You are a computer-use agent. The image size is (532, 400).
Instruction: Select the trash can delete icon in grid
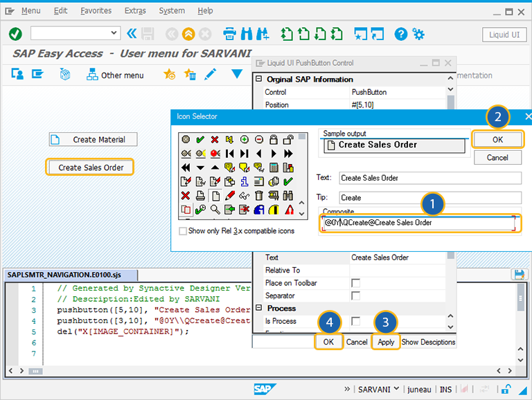(259, 196)
